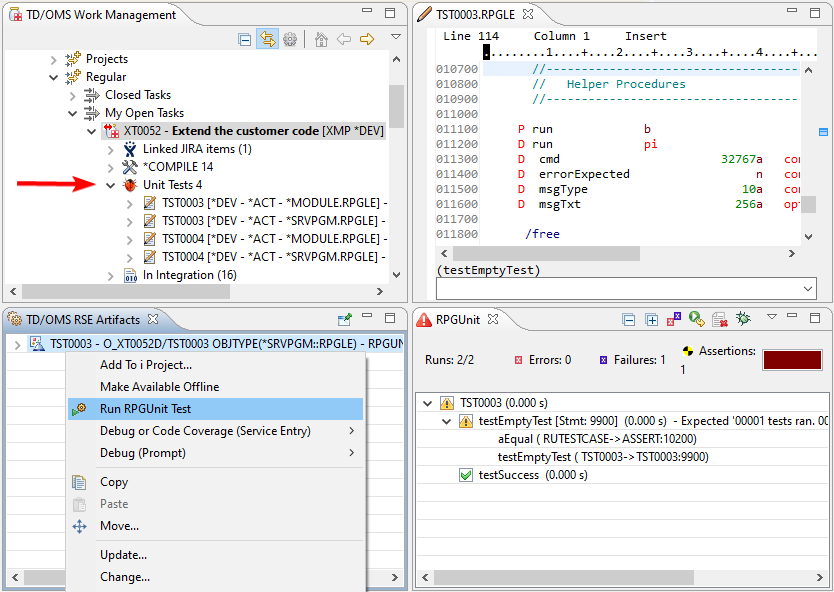Select testSuccess (0.000 s) result
Viewport: 834px width, 592px height.
532,475
